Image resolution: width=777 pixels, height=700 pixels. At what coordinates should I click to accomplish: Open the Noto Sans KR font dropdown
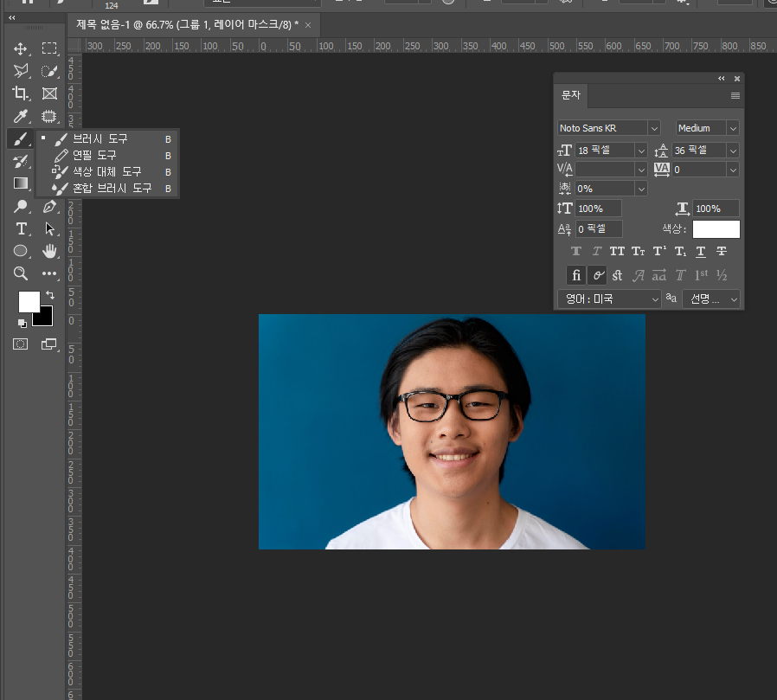(x=654, y=128)
